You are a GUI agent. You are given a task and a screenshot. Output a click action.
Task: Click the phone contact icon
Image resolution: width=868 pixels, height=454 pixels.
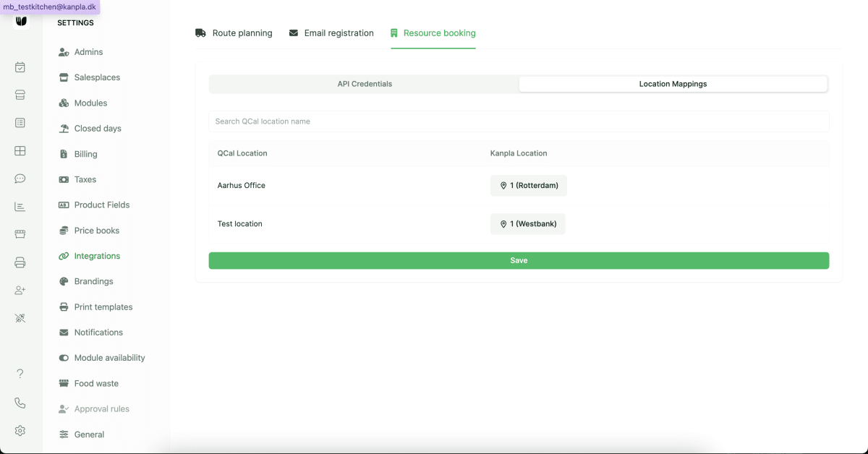[x=20, y=403]
